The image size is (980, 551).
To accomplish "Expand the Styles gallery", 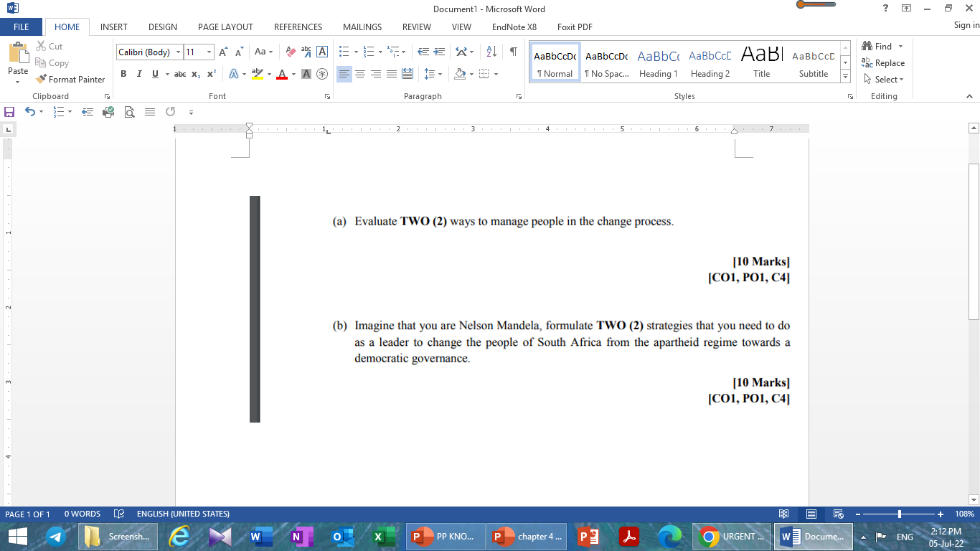I will pos(845,76).
